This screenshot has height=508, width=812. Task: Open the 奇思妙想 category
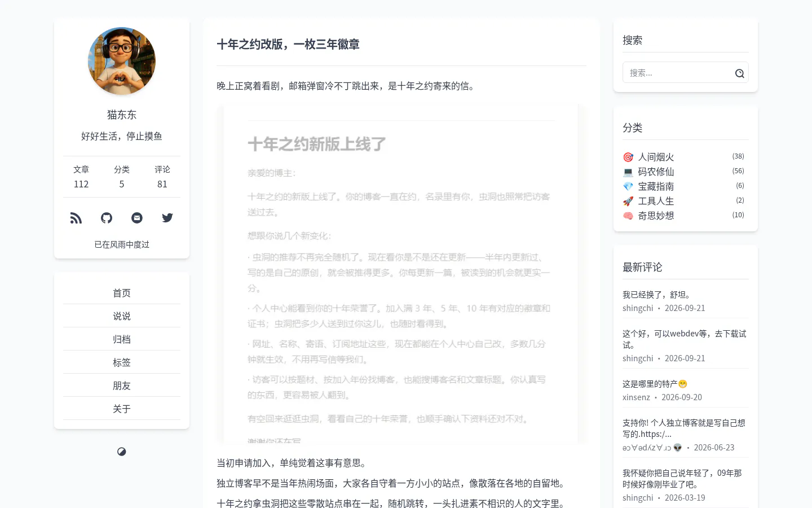(656, 216)
